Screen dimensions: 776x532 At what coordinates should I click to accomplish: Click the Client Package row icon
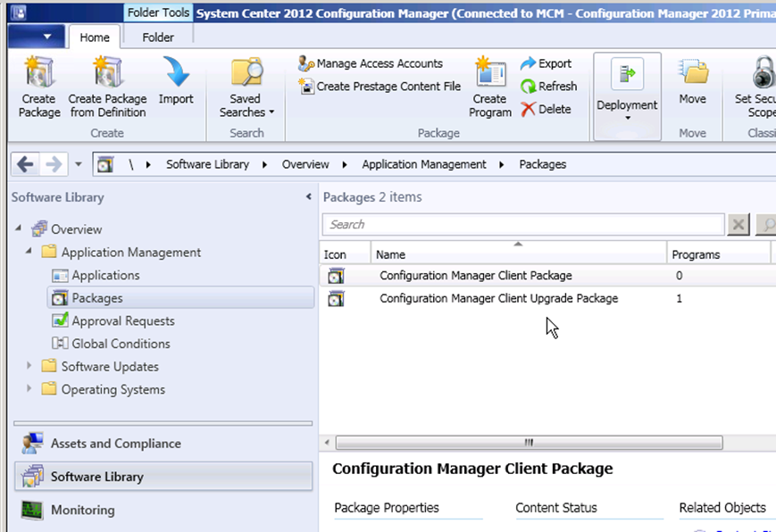(x=336, y=276)
